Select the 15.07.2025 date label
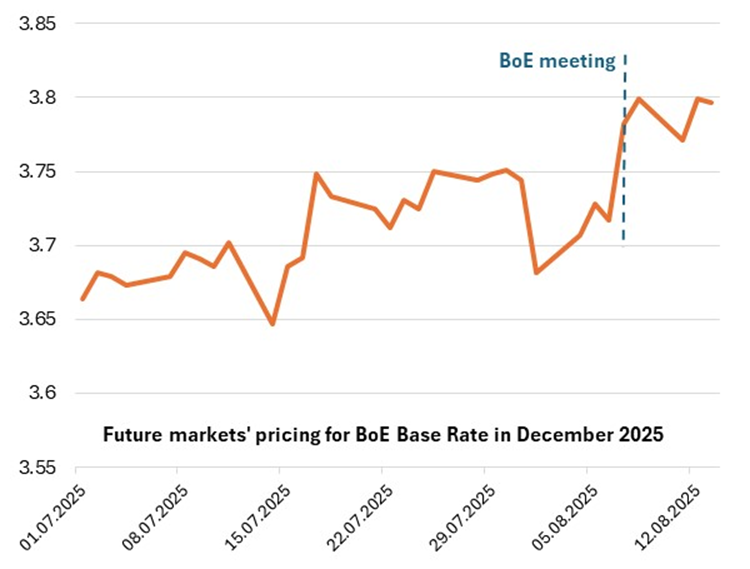Screen dimensions: 750x569 (259, 516)
